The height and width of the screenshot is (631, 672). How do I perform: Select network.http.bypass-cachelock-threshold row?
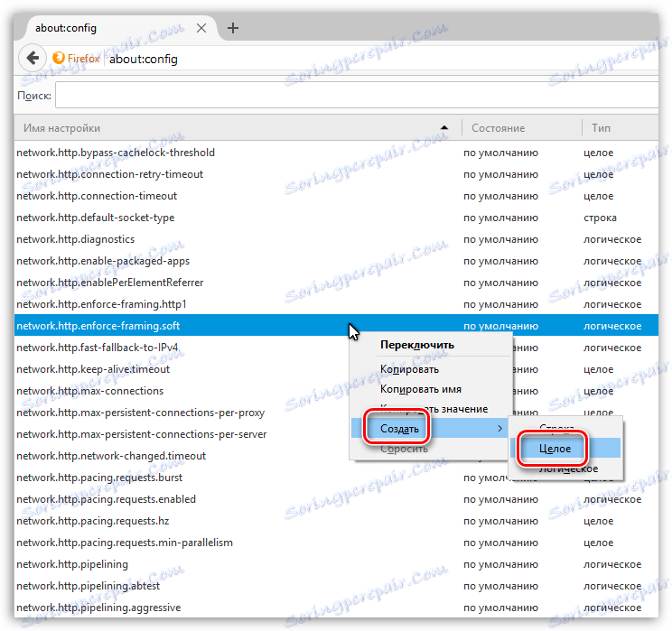click(336, 153)
